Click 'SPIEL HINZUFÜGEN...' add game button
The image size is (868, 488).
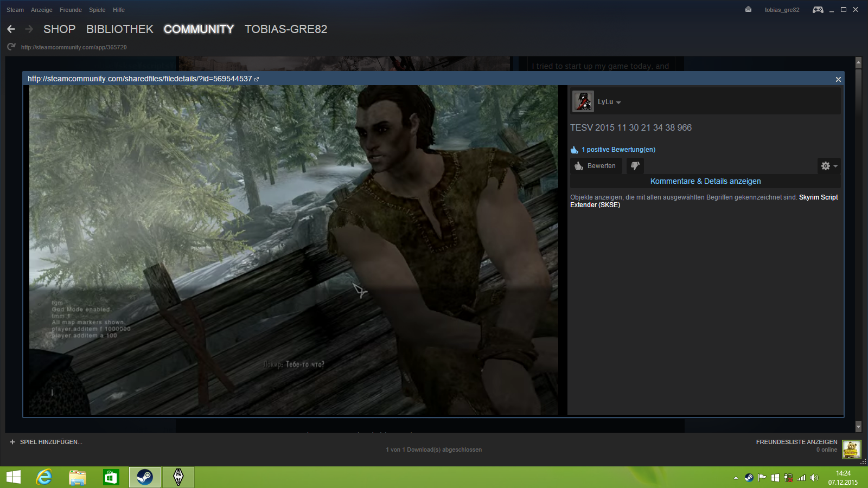51,442
